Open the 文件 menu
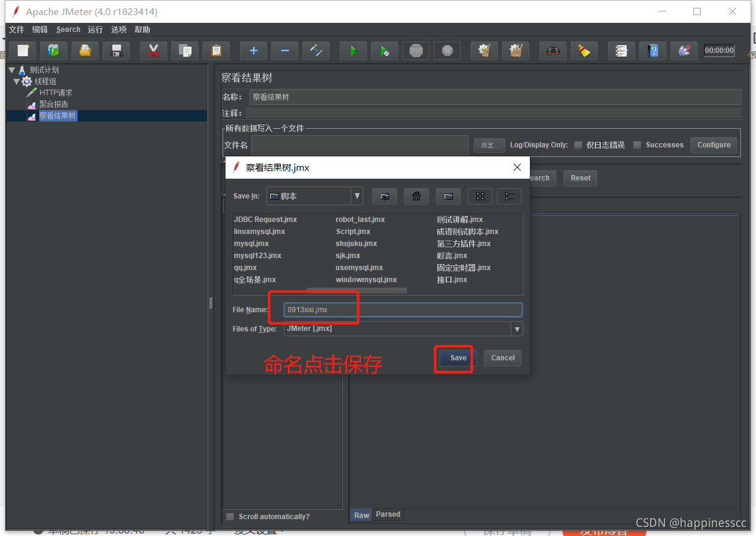This screenshot has width=756, height=536. click(x=16, y=29)
